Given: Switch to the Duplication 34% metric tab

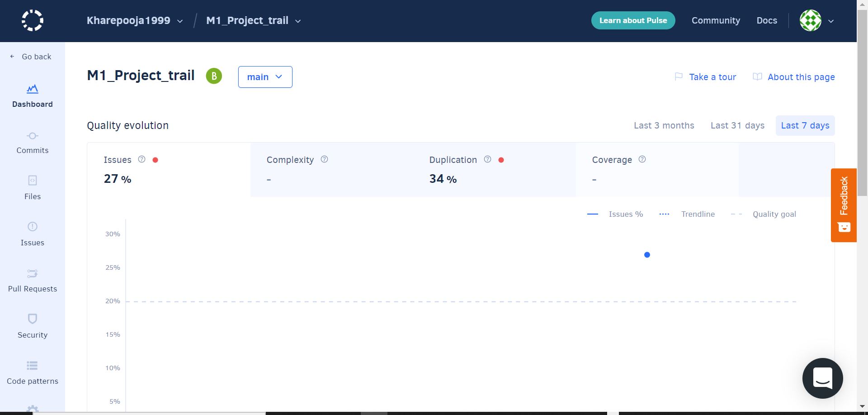Looking at the screenshot, I should click(x=495, y=170).
